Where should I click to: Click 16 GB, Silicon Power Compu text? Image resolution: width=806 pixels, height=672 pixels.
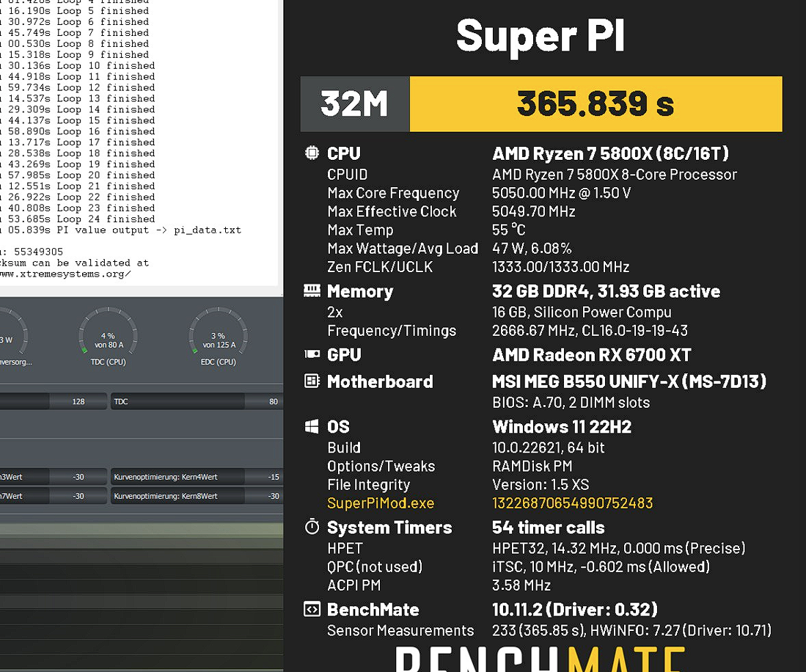pos(582,312)
